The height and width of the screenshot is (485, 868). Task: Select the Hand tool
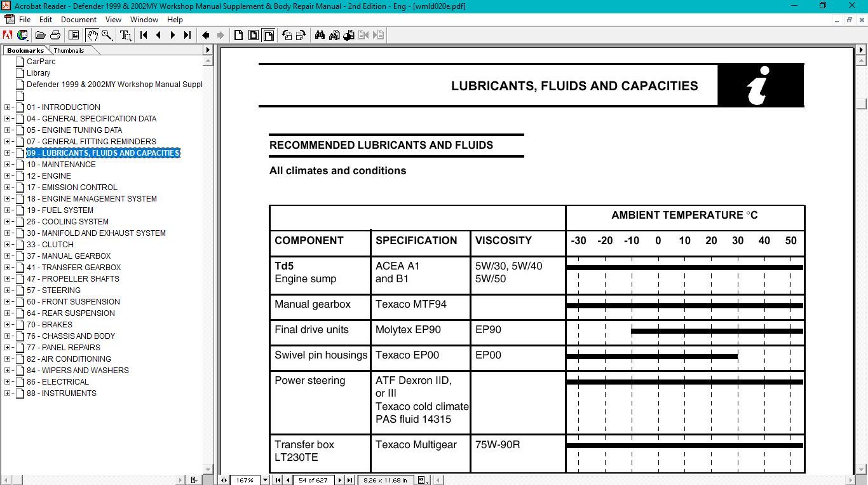pos(92,35)
